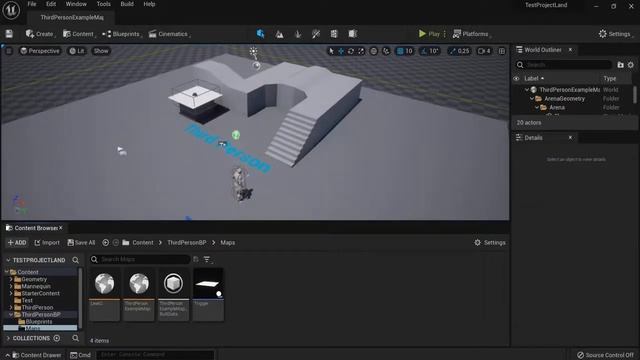Image resolution: width=640 pixels, height=360 pixels.
Task: Select the light actor icon in the viewport
Action: coord(254,52)
